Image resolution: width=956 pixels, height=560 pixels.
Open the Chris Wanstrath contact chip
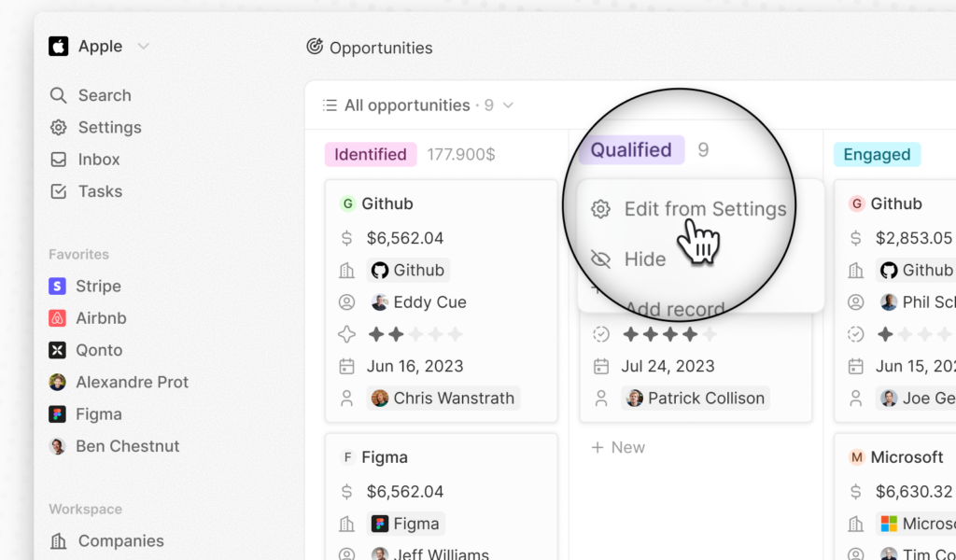443,398
